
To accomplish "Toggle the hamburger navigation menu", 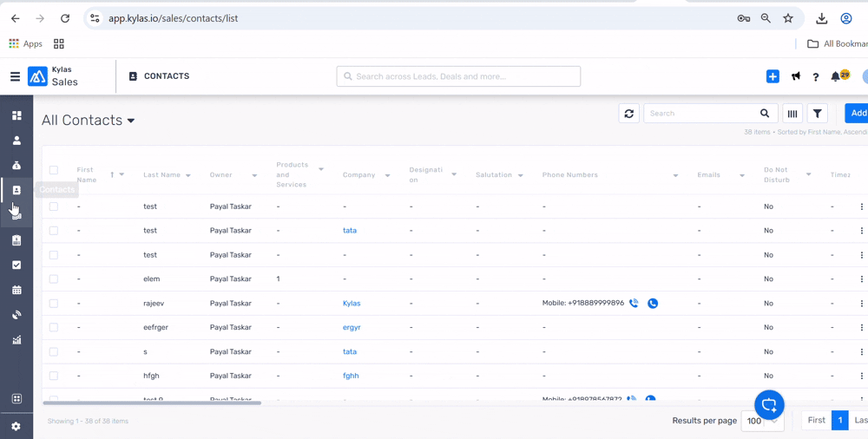I will click(x=15, y=76).
